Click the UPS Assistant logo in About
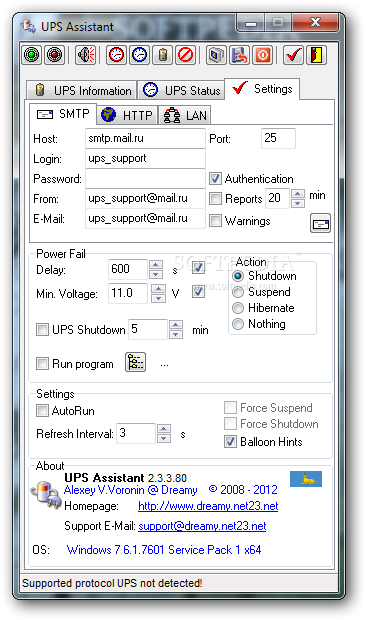Image resolution: width=366 pixels, height=620 pixels. pyautogui.click(x=47, y=494)
